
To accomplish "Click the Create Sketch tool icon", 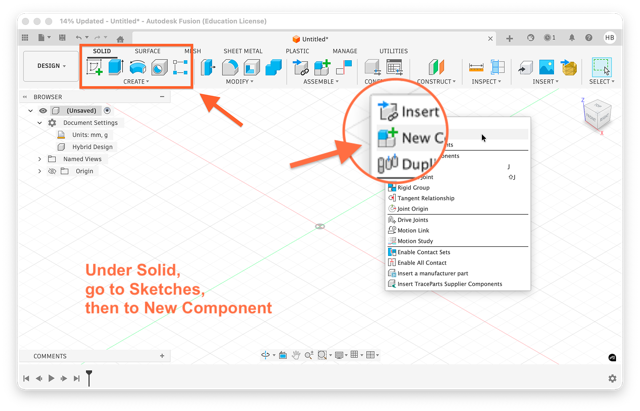I will point(94,67).
